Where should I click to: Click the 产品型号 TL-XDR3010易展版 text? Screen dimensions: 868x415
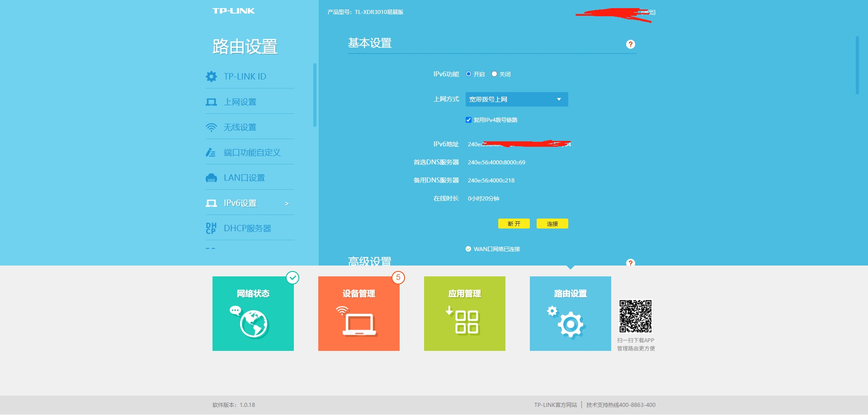[x=365, y=12]
